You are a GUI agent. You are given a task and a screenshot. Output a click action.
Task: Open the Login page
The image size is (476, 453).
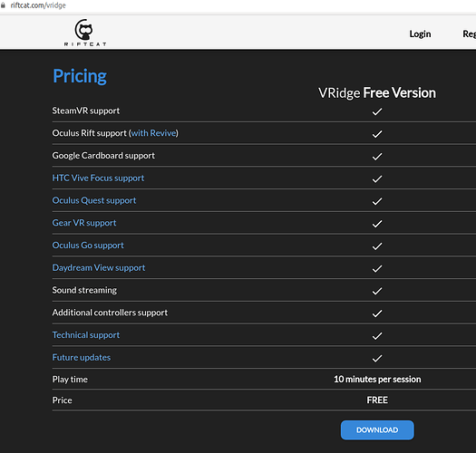(420, 34)
